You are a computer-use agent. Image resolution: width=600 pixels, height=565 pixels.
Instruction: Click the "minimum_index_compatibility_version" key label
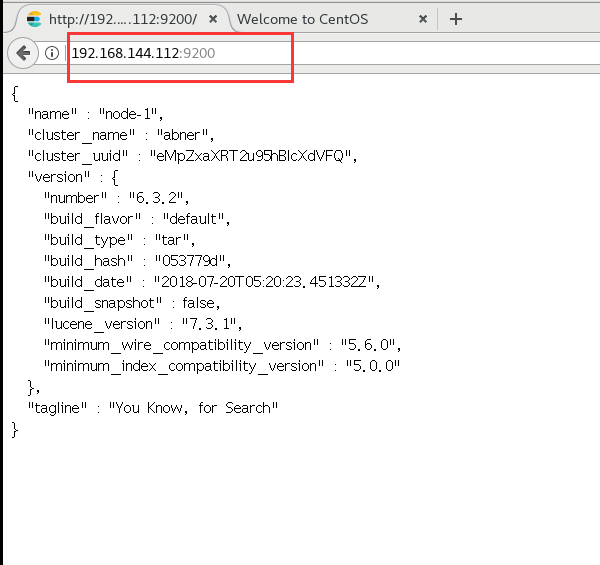click(x=184, y=366)
